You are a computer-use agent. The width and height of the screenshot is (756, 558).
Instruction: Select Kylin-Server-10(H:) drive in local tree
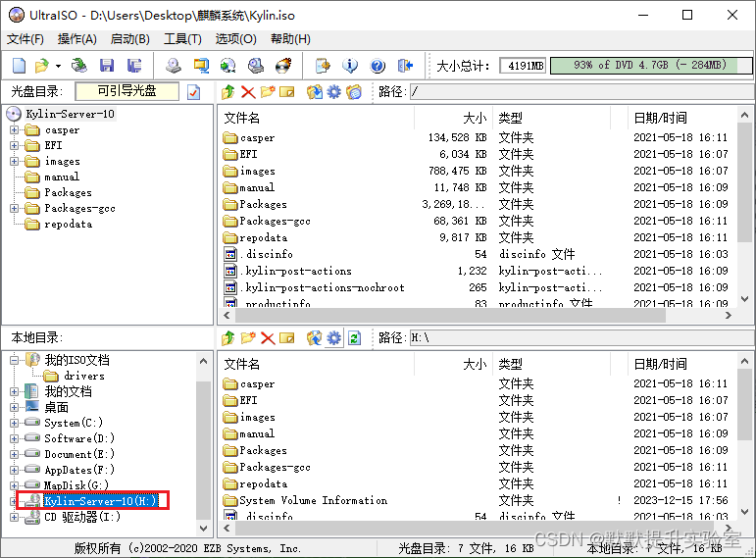pos(100,501)
